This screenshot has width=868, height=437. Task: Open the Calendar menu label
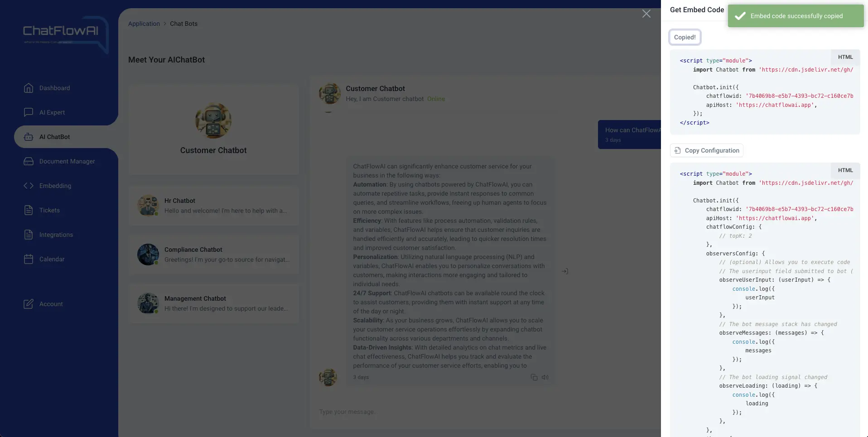click(52, 259)
